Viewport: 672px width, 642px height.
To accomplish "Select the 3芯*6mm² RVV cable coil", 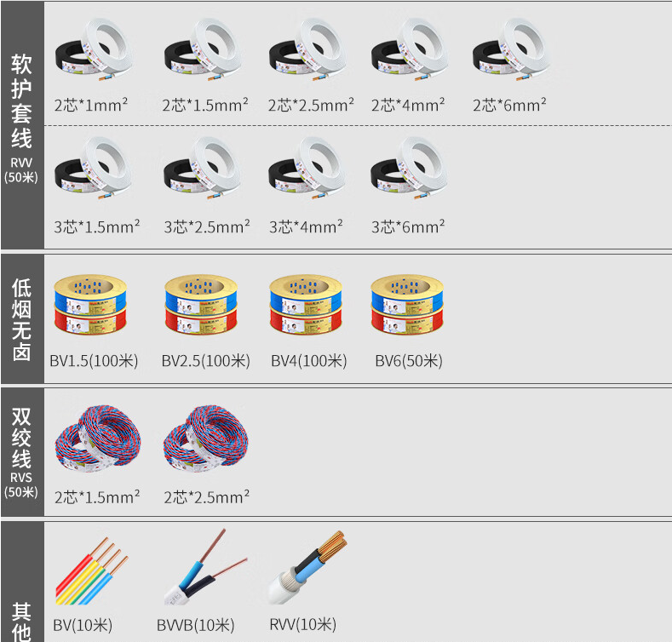I will point(410,169).
